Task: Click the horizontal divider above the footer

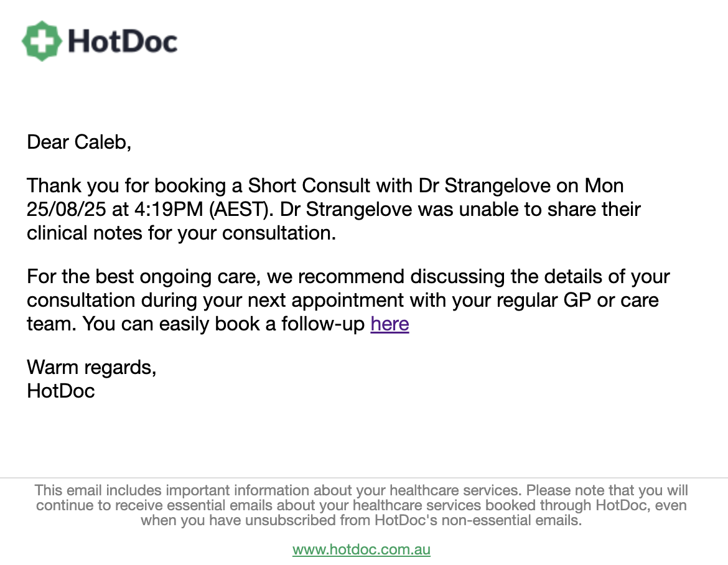Action: [364, 478]
